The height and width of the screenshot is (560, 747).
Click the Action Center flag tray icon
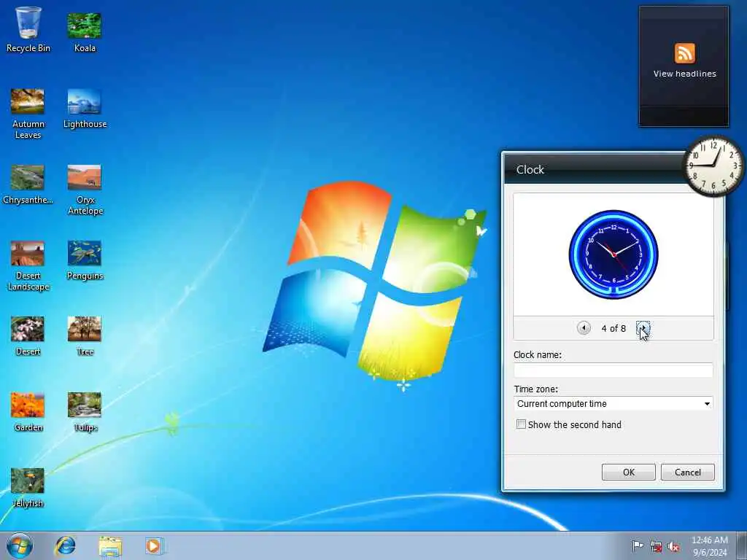coord(638,545)
